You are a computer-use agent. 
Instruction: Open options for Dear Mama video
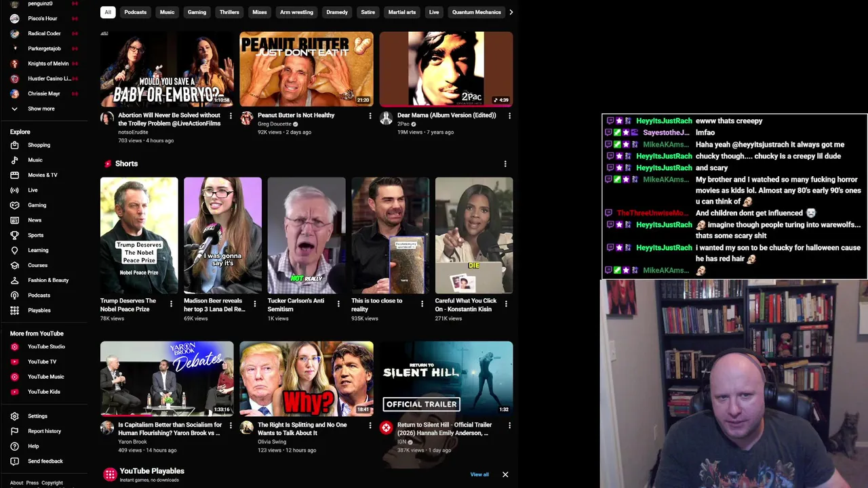pos(510,116)
